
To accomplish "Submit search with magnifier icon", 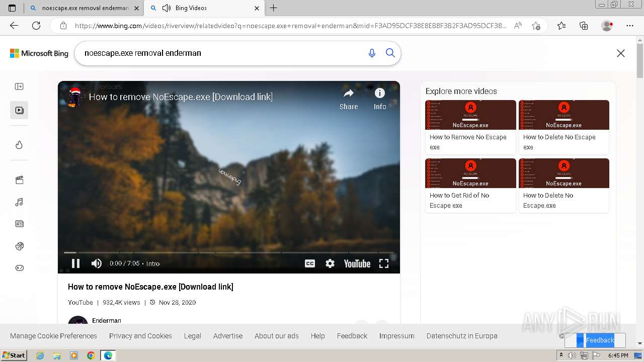I will pos(390,53).
